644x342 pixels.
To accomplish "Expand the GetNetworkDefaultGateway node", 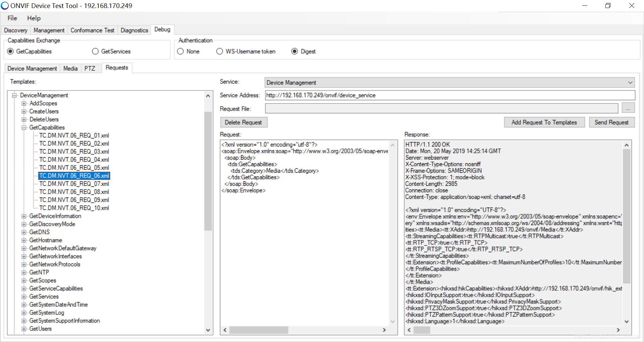I will coord(24,248).
